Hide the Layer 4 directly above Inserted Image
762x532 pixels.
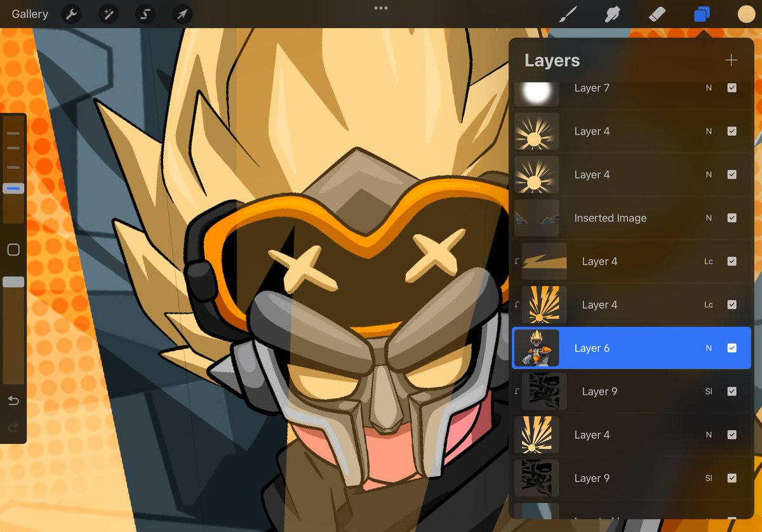732,174
